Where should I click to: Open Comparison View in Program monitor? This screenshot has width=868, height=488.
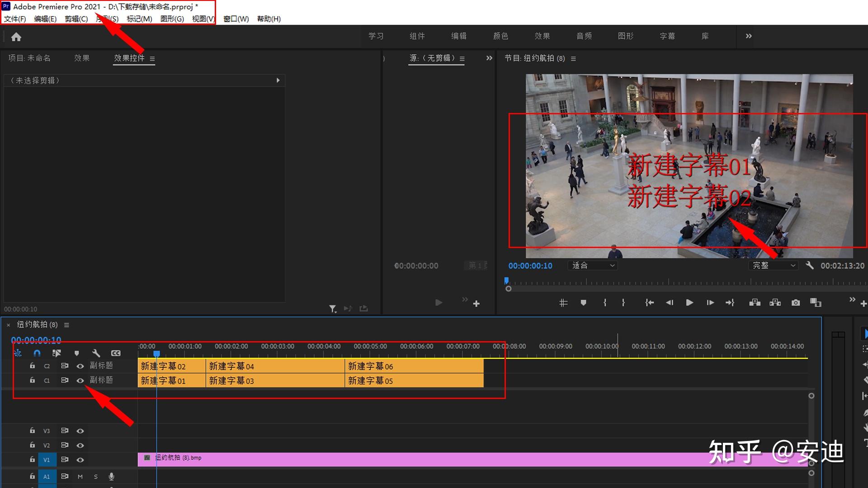(816, 303)
